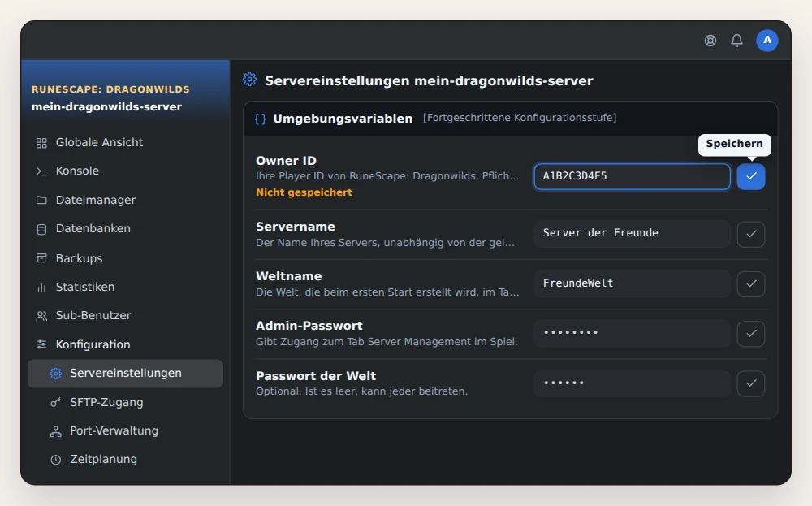Select Datenbanken in sidebar
Image resolution: width=812 pixels, height=506 pixels.
coord(125,228)
